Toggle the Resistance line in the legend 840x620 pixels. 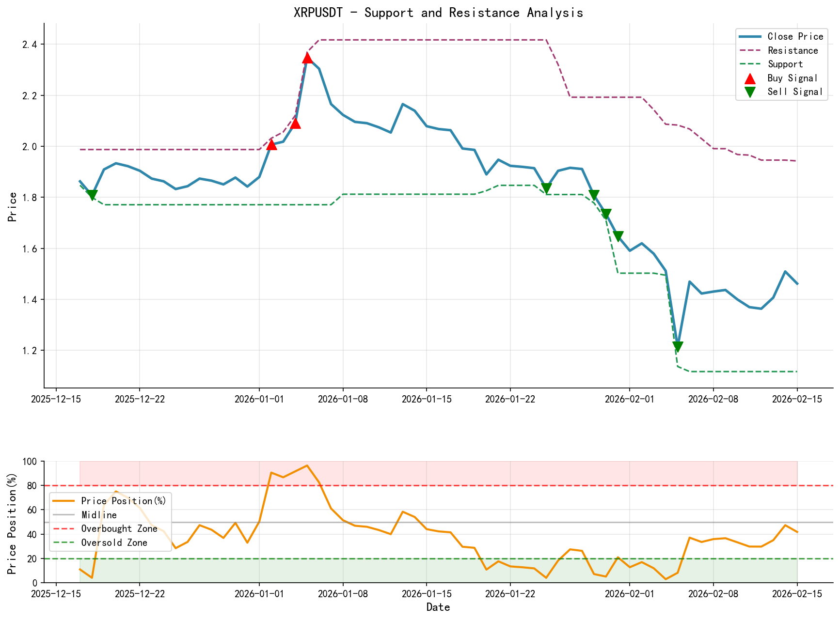(792, 50)
